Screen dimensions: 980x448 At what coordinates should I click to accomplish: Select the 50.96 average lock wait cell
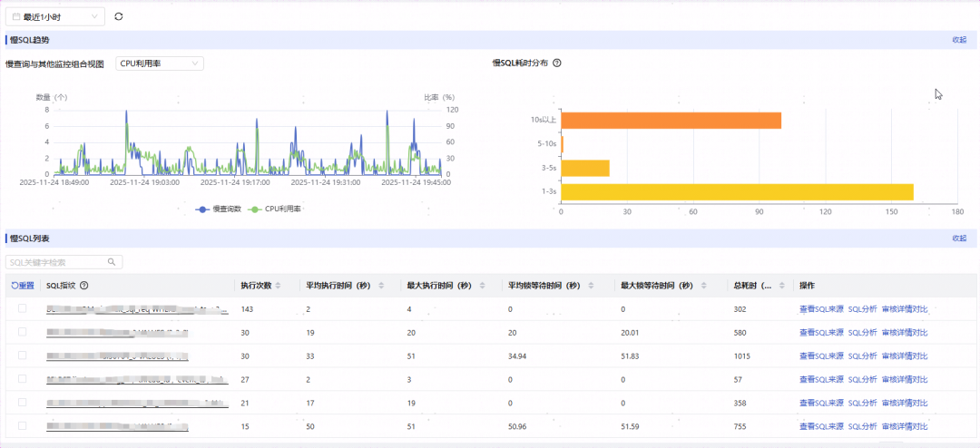518,426
